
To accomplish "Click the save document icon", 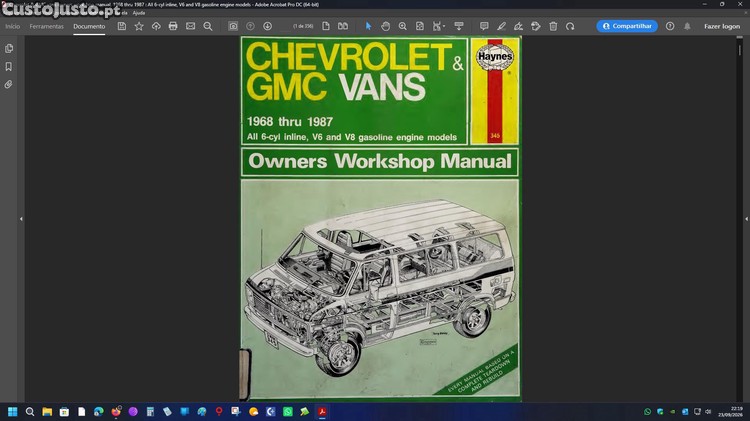I will click(122, 26).
